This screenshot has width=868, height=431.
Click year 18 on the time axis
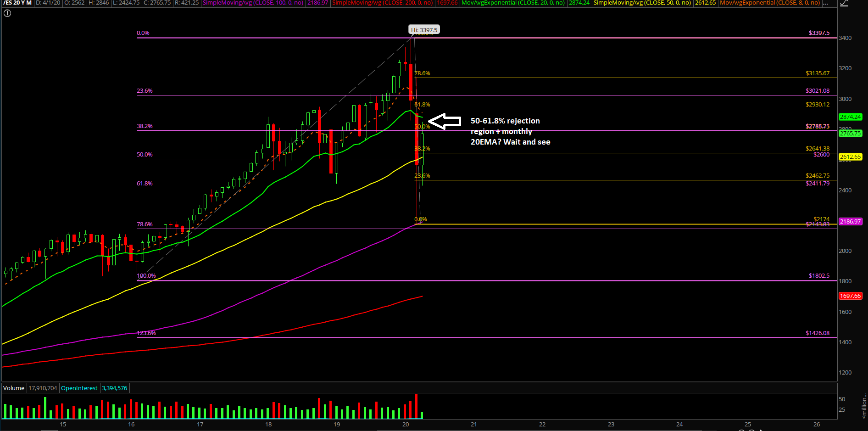point(268,425)
